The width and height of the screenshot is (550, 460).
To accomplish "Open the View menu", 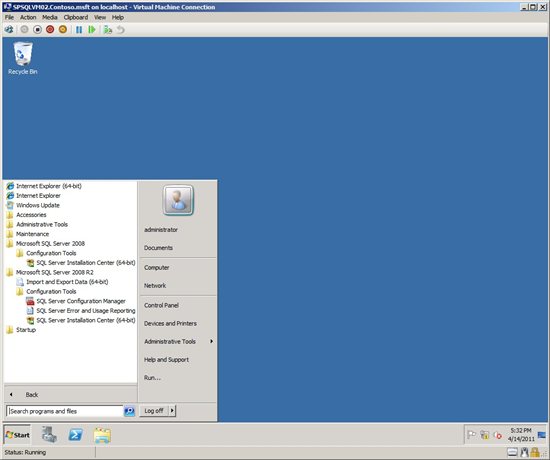I will (100, 17).
